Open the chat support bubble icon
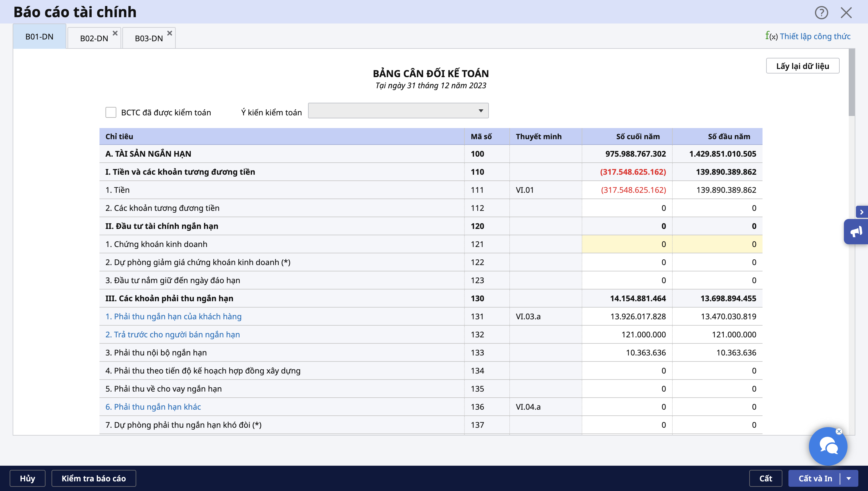Viewport: 868px width, 491px height. click(x=828, y=446)
